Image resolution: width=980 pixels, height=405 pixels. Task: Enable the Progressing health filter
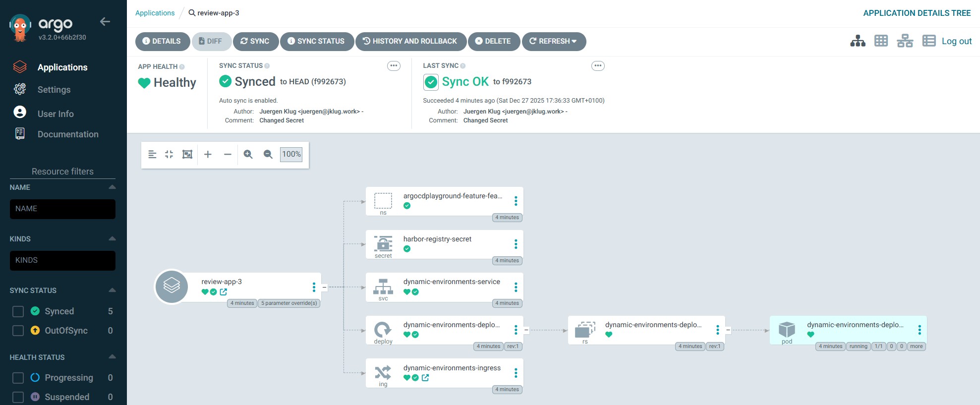[x=18, y=378]
